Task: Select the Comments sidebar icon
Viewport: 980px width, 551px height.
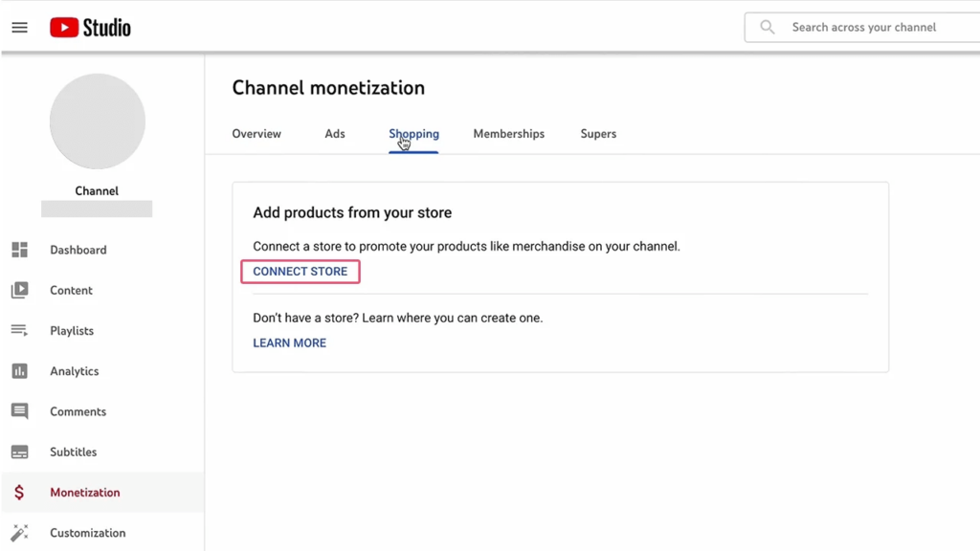Action: pyautogui.click(x=19, y=411)
